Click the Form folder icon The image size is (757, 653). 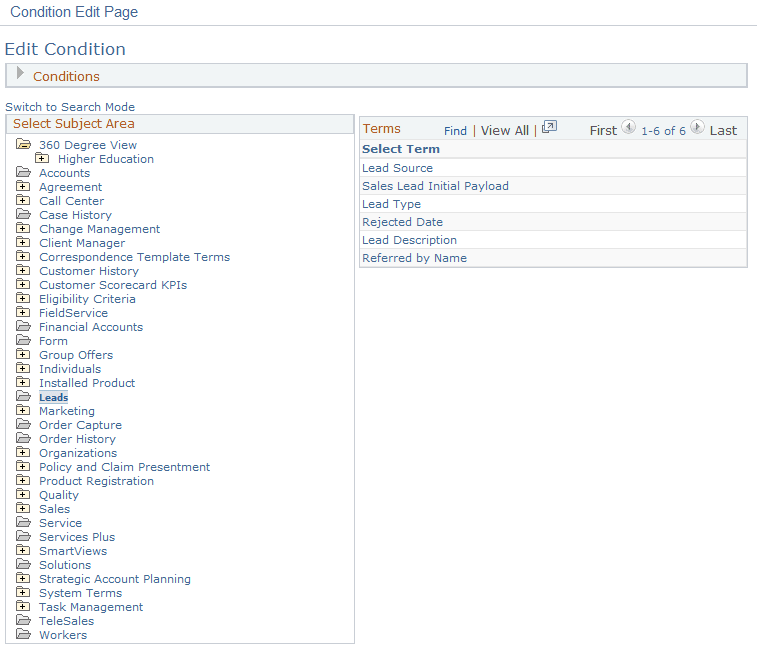coord(23,340)
